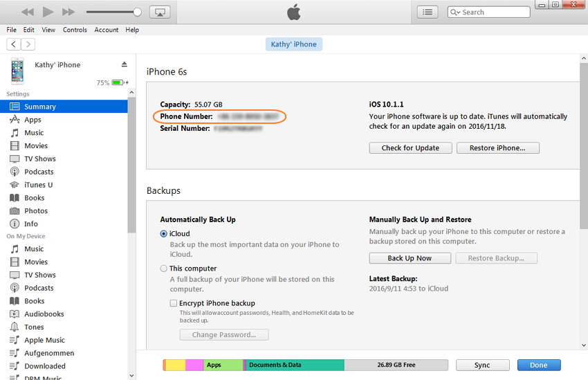Click the AirPlay icon button
The width and height of the screenshot is (588, 380).
coord(159,12)
